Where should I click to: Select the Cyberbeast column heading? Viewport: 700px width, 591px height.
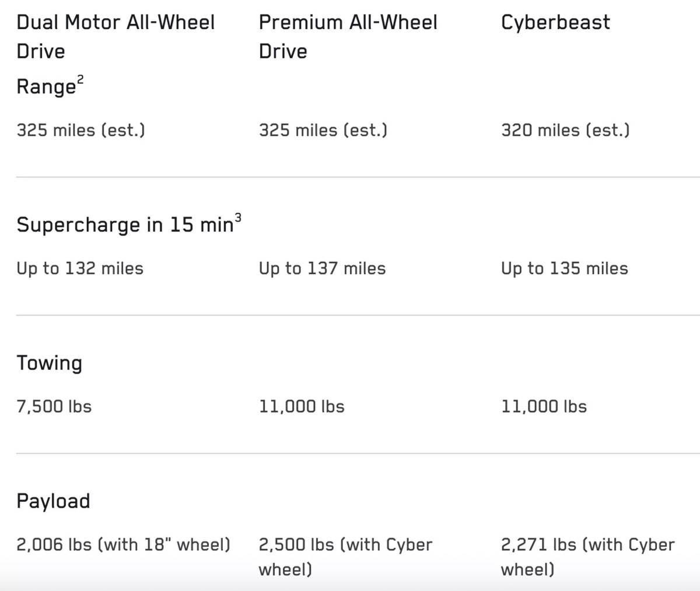tap(555, 22)
